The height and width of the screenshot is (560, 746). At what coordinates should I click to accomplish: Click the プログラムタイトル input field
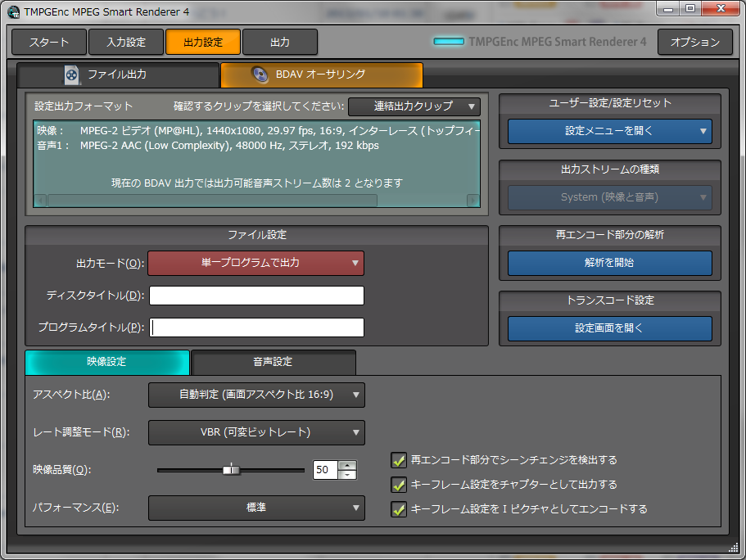point(257,327)
